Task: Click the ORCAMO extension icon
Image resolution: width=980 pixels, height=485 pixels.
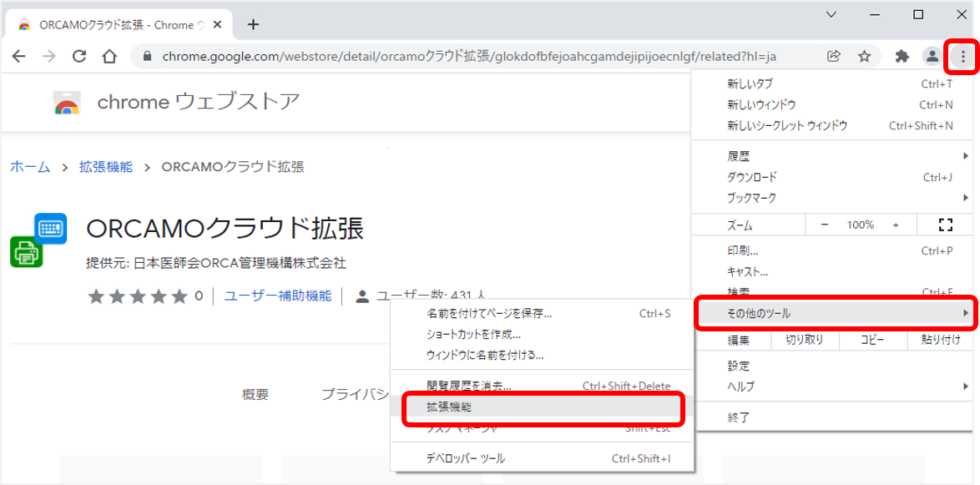Action: pyautogui.click(x=38, y=240)
